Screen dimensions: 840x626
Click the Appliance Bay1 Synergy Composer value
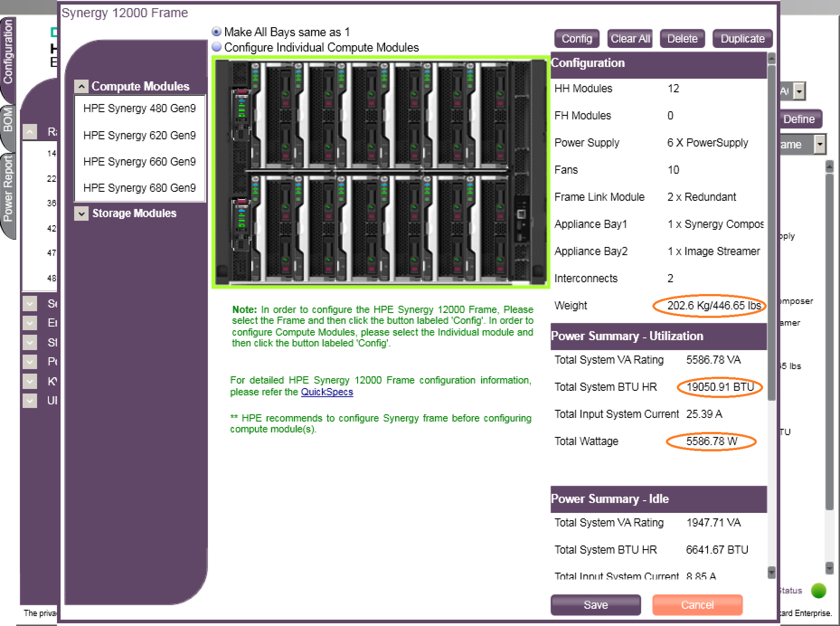point(716,224)
